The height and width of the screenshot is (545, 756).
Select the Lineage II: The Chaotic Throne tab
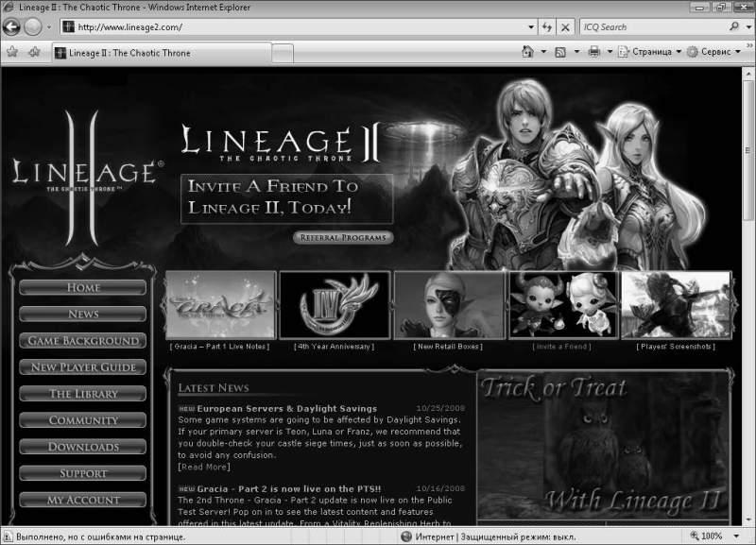[x=162, y=53]
